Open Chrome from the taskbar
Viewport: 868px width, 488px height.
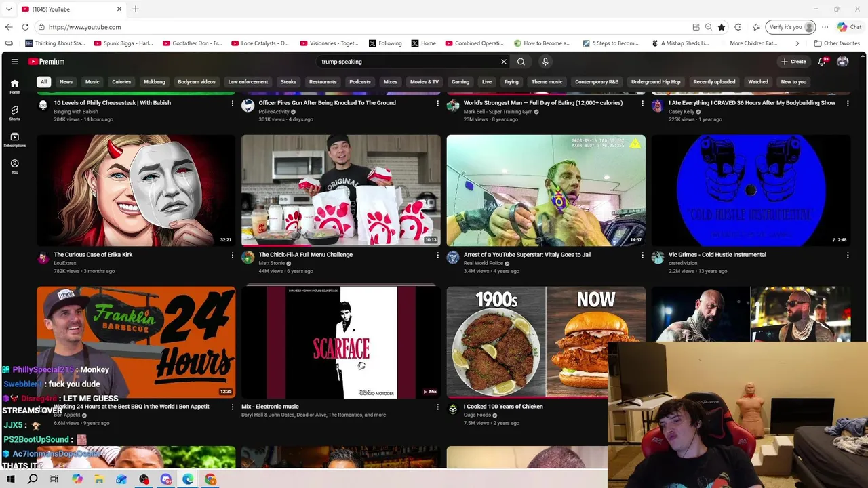pos(211,479)
